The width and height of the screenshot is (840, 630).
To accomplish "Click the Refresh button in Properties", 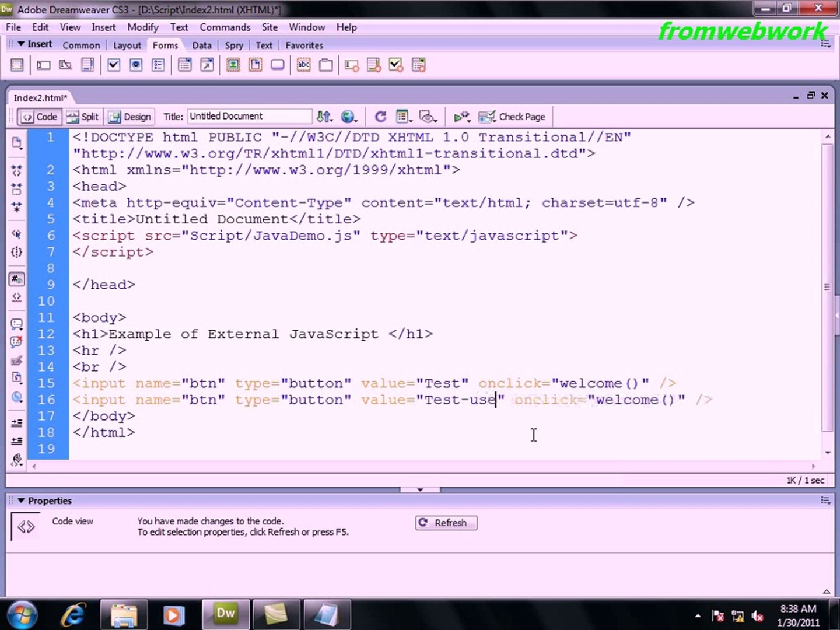I will [446, 523].
